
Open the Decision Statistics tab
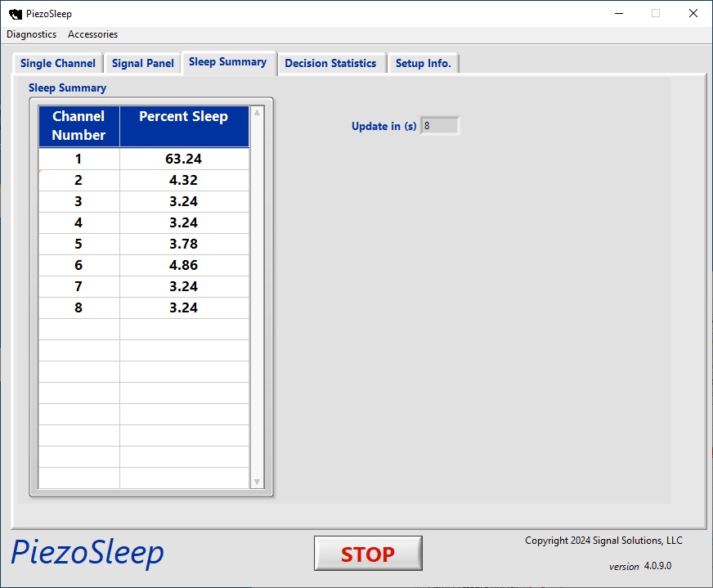(x=330, y=63)
